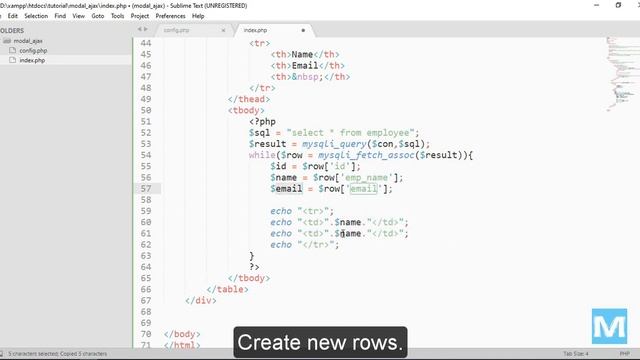Click on mysqli_query function call
This screenshot has width=640, height=360.
click(x=334, y=144)
